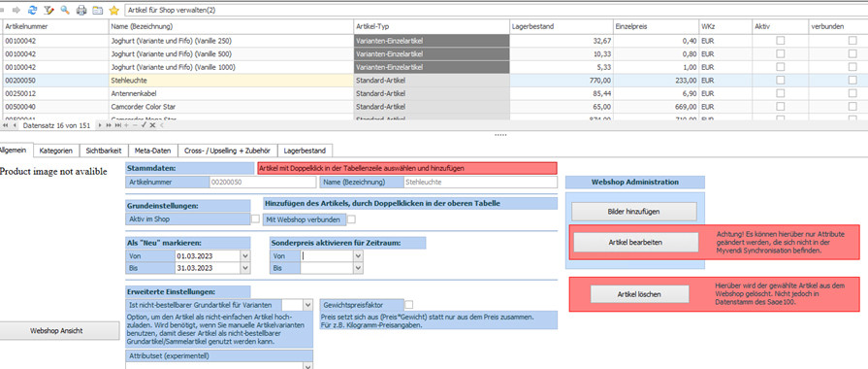Tick verbunden checkbox for Joghurt Vanille 1000
This screenshot has width=868, height=369.
tap(852, 67)
